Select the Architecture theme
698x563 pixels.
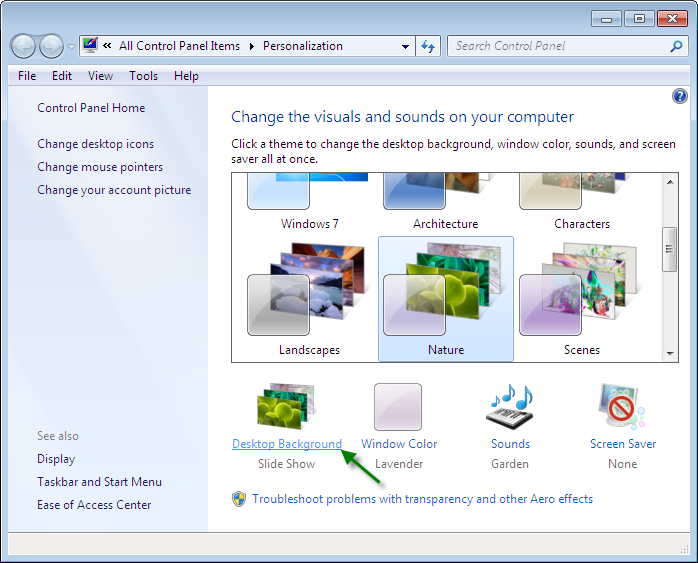pos(446,202)
